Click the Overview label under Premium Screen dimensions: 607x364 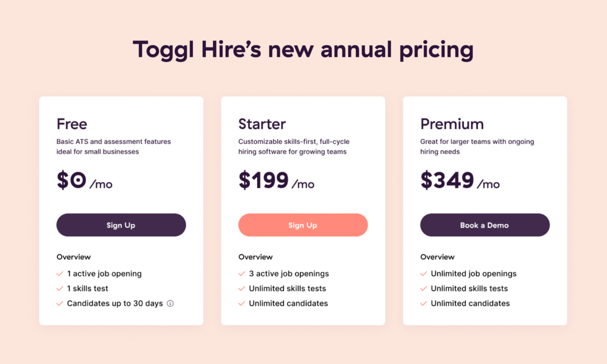pyautogui.click(x=436, y=257)
